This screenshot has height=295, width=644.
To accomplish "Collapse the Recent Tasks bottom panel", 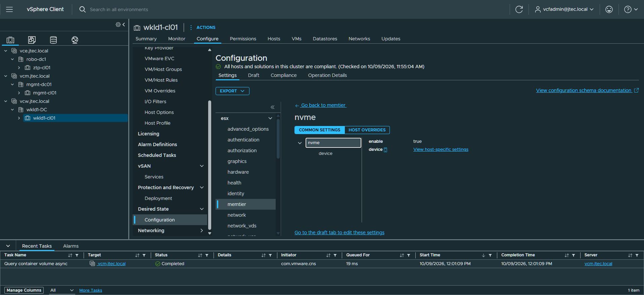I will tap(8, 246).
